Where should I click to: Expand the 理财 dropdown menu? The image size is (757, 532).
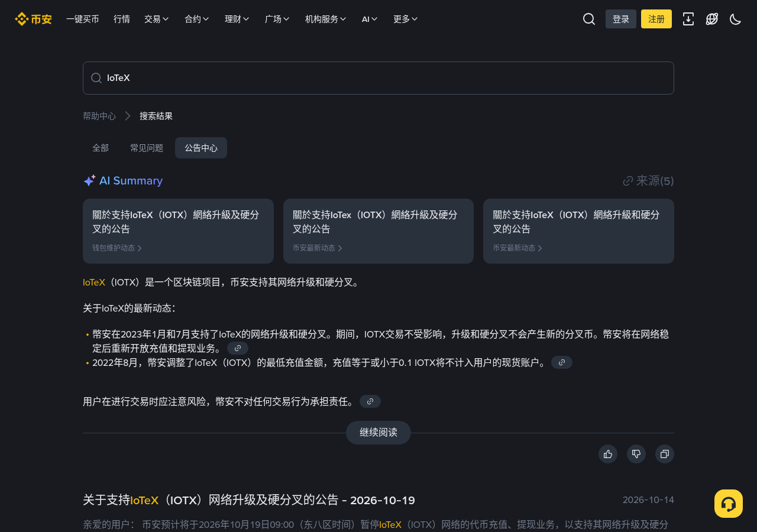click(x=237, y=19)
